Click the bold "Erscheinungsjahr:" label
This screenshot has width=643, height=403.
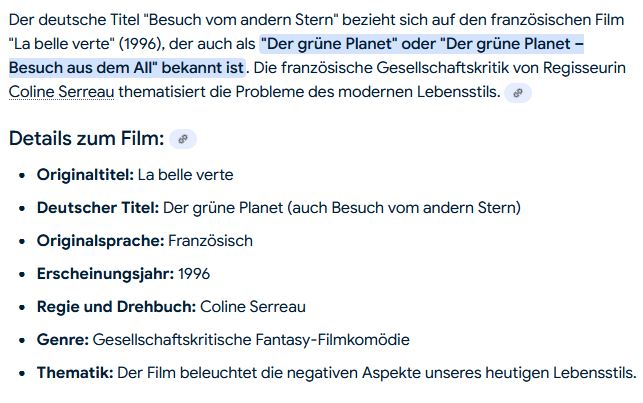click(105, 274)
